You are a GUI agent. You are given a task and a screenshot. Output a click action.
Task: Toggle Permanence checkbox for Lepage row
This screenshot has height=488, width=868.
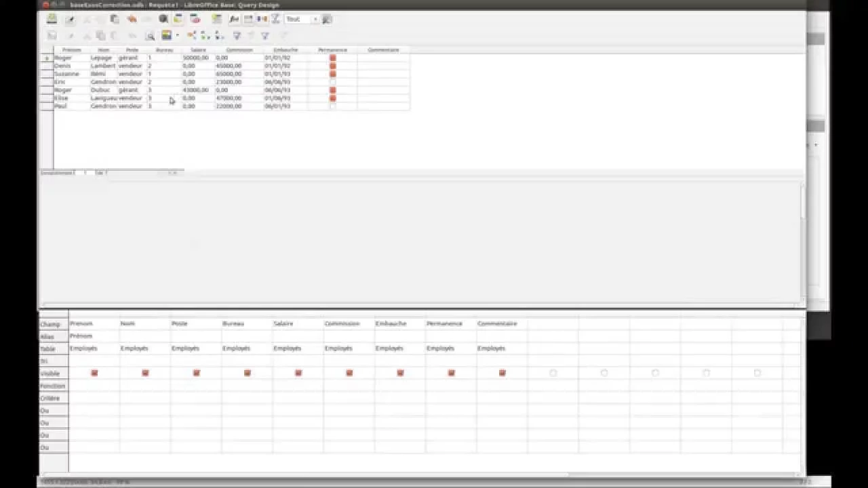[x=332, y=58]
